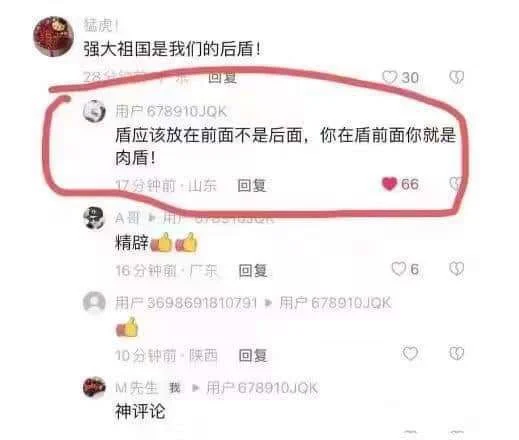Open gray default avatar of 用户3698691810791
519x440 pixels.
(x=94, y=302)
